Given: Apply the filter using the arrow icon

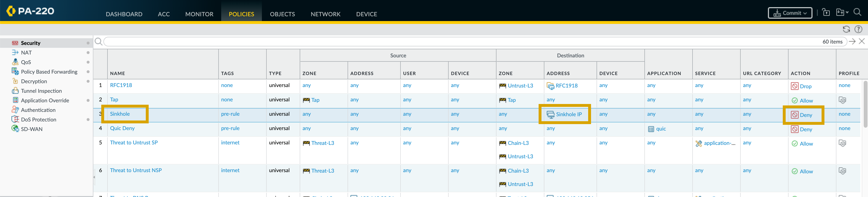Looking at the screenshot, I should tap(852, 41).
